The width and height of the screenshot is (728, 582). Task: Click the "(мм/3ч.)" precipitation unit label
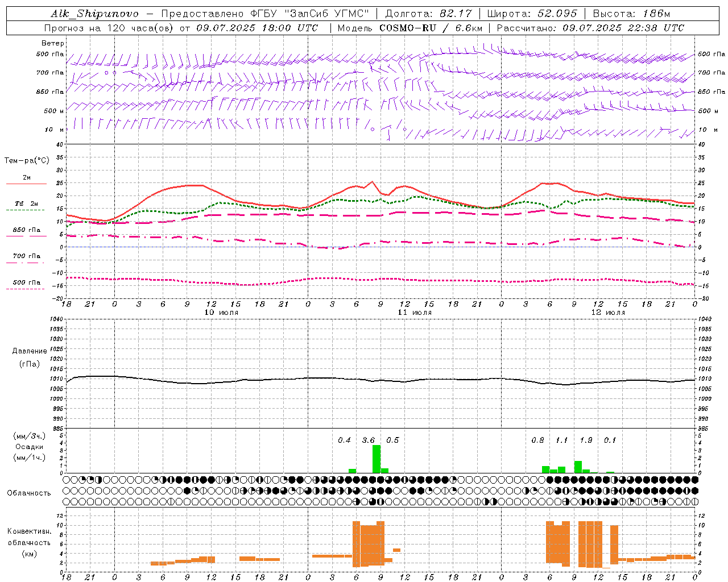(x=30, y=436)
